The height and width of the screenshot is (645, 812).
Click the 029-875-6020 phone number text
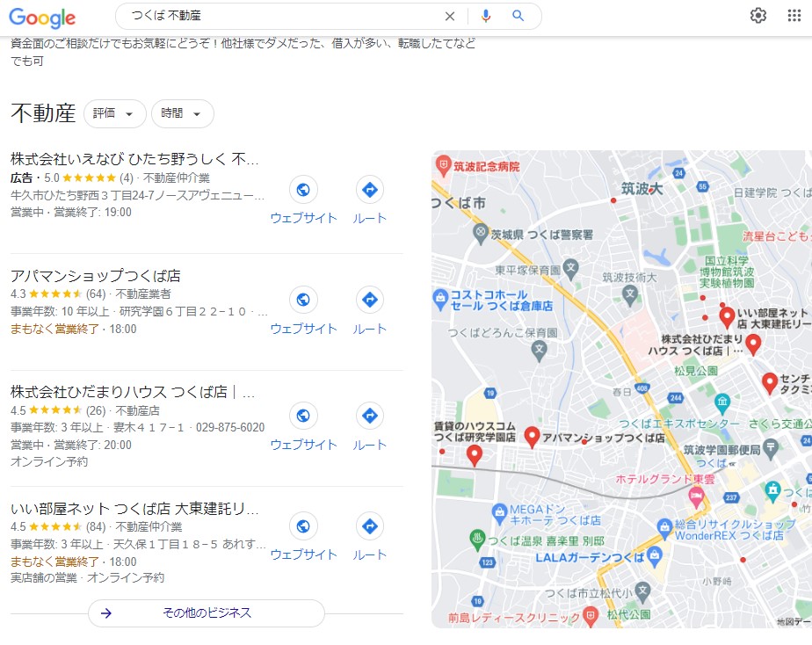coord(230,428)
